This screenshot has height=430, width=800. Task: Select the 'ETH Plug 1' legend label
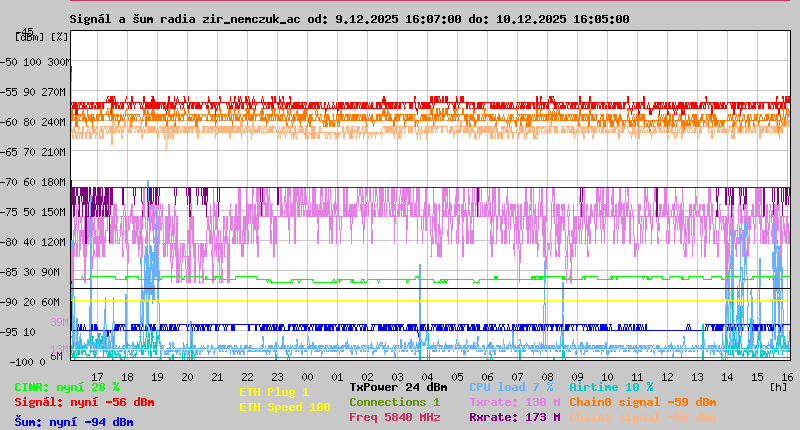tap(274, 392)
